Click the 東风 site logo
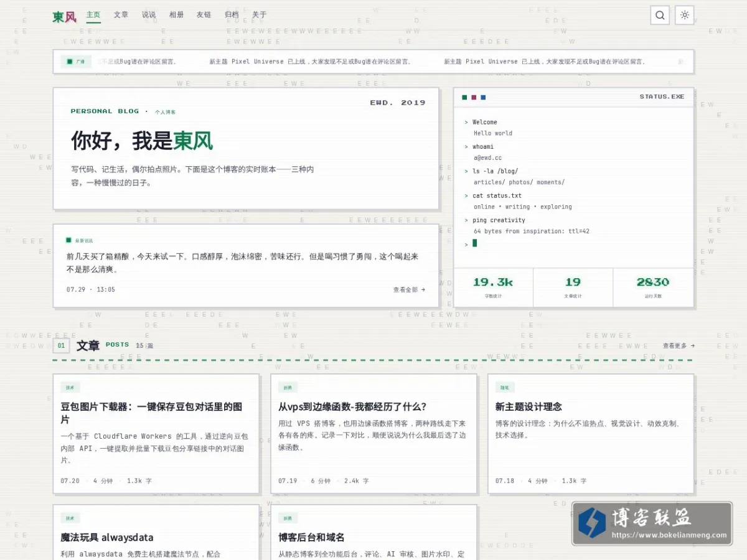The height and width of the screenshot is (560, 747). (x=64, y=17)
